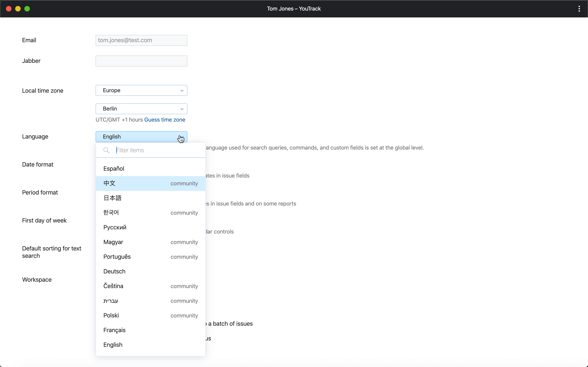Select 日本語 in the language list

click(112, 198)
